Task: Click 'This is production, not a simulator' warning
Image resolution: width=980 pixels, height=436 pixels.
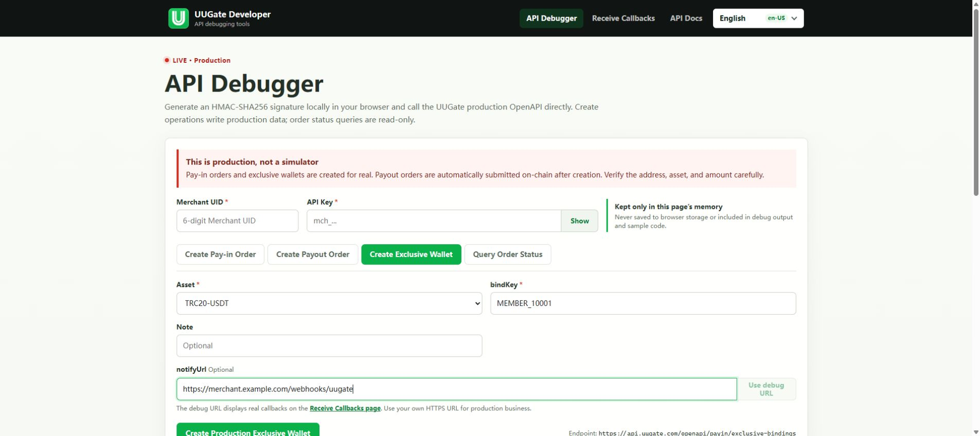Action: [x=252, y=162]
